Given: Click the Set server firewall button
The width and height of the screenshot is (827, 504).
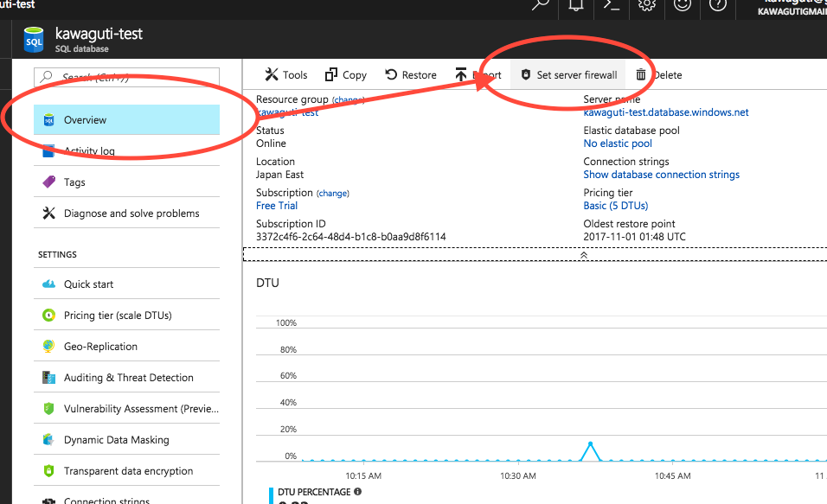Looking at the screenshot, I should click(x=568, y=75).
